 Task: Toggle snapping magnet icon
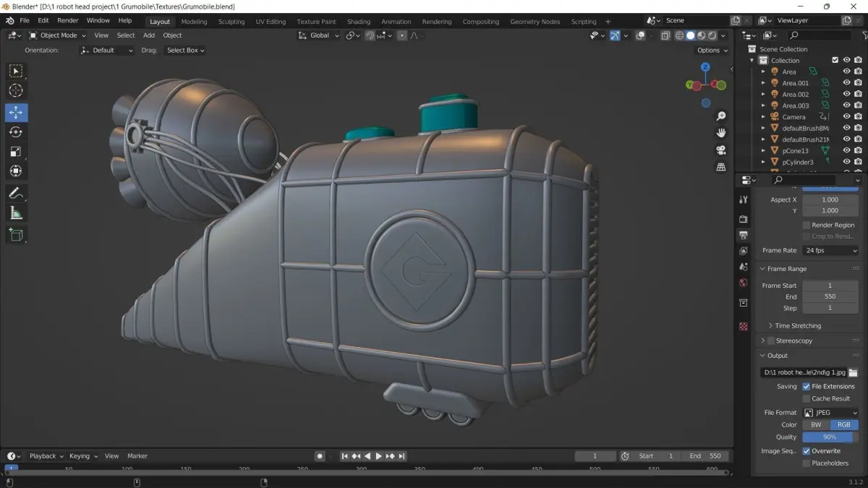pos(370,35)
